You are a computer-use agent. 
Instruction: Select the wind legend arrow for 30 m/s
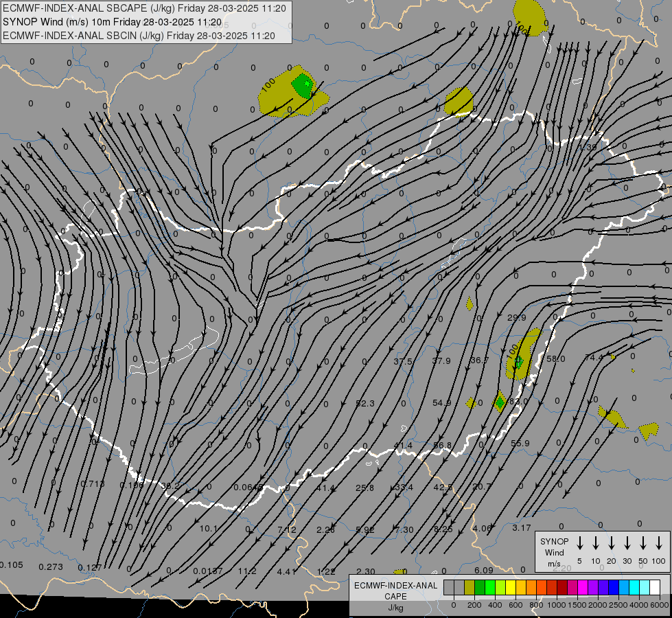coord(627,543)
